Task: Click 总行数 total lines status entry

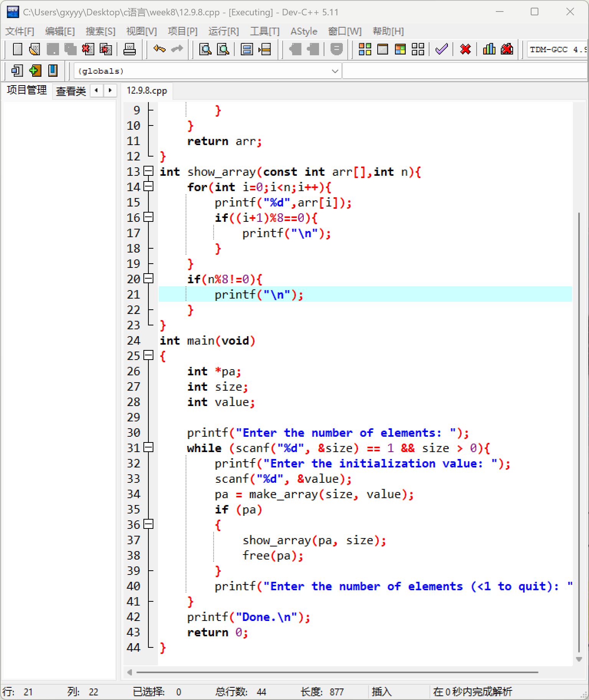Action: click(240, 692)
